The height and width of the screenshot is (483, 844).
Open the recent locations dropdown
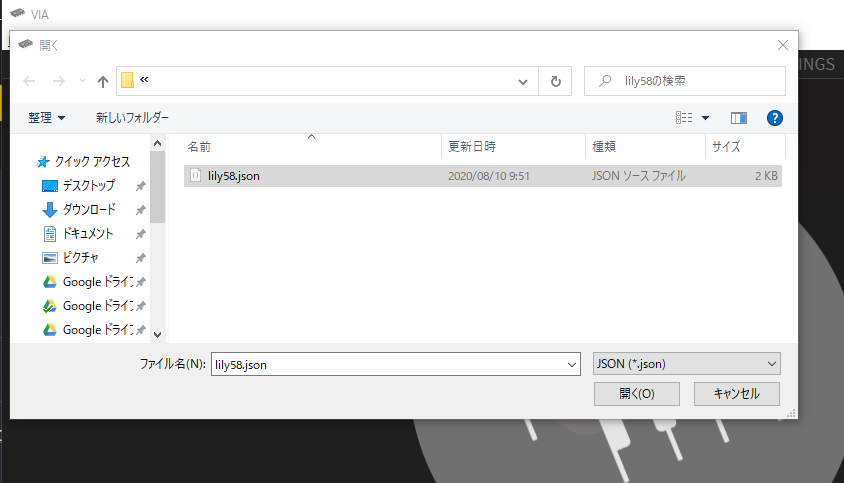(82, 81)
